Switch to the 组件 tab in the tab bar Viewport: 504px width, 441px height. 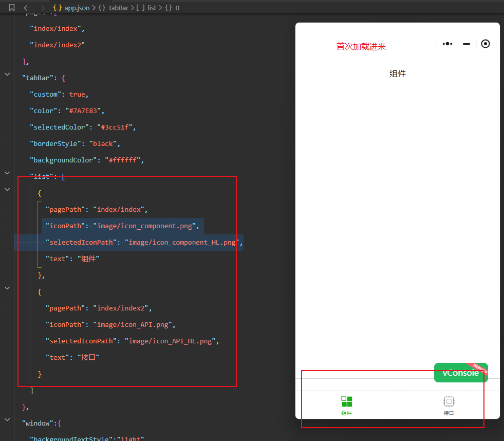pyautogui.click(x=346, y=406)
